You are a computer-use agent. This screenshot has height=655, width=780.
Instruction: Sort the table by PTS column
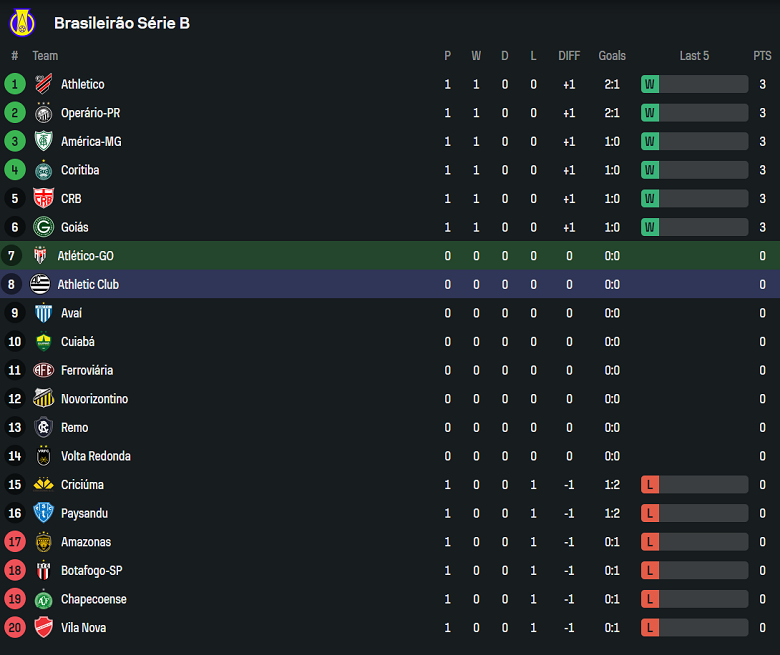tap(762, 56)
